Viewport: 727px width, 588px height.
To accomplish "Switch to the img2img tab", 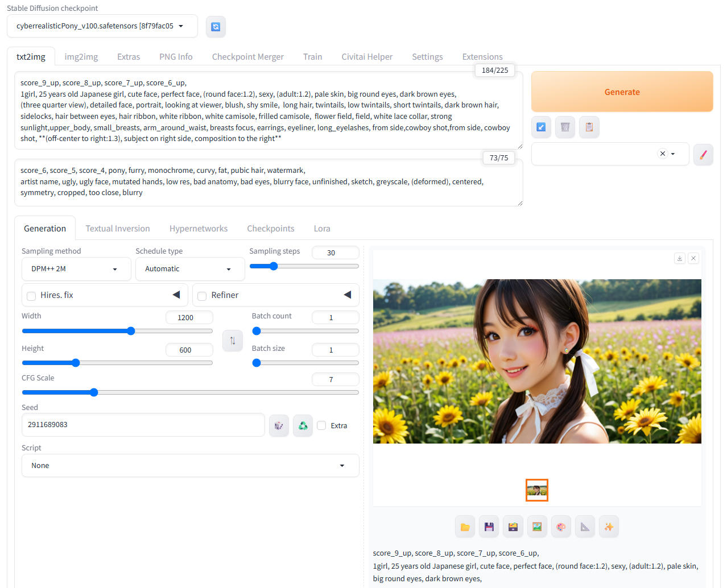I will [81, 57].
